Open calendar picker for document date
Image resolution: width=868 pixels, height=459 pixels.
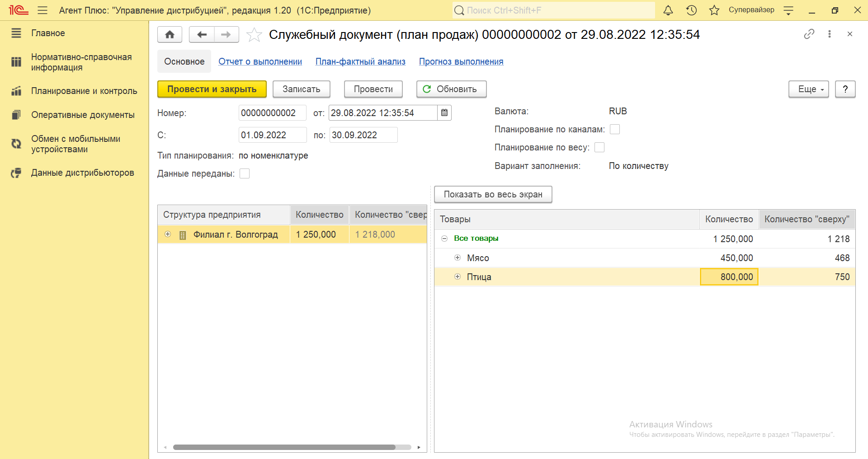tap(444, 113)
